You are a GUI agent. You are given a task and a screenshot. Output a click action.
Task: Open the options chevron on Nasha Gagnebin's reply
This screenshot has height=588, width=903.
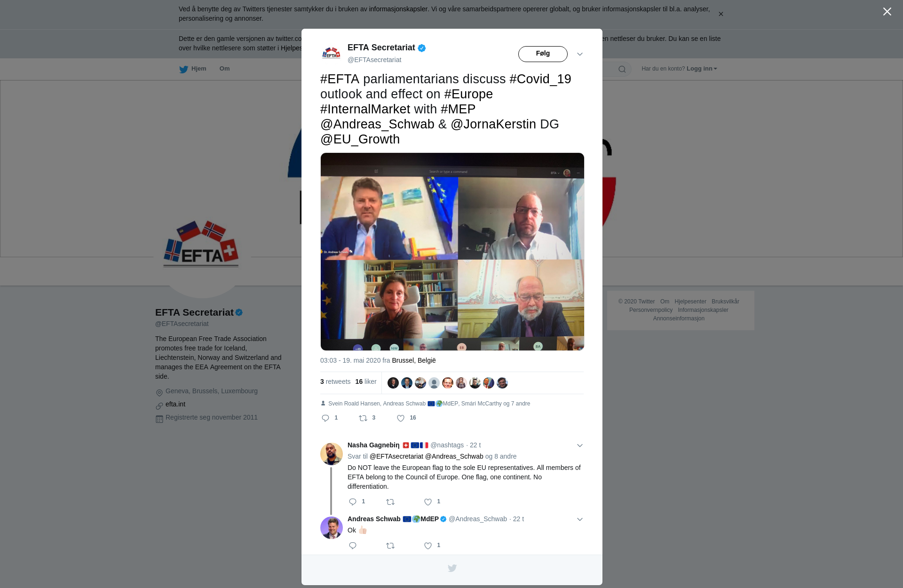point(580,445)
